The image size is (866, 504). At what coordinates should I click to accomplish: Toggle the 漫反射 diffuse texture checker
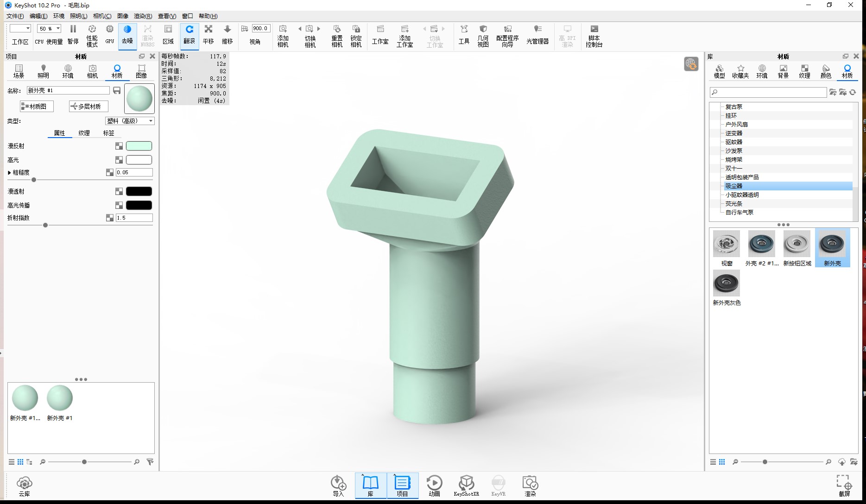point(119,146)
